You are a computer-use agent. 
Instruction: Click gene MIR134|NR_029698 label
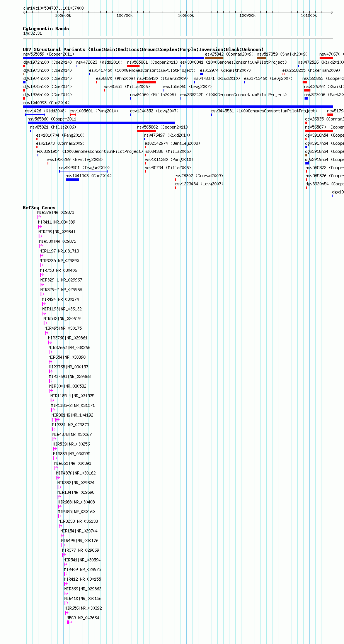[x=76, y=492]
